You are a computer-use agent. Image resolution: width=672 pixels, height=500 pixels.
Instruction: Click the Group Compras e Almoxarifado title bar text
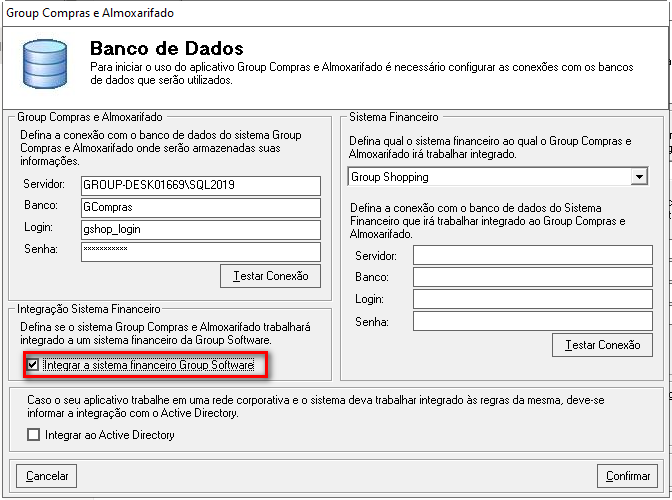(x=90, y=13)
